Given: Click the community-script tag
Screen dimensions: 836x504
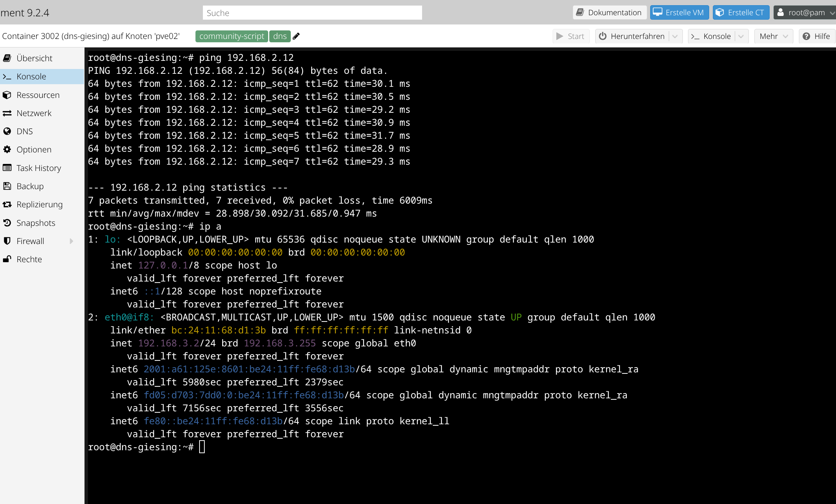Looking at the screenshot, I should [232, 36].
